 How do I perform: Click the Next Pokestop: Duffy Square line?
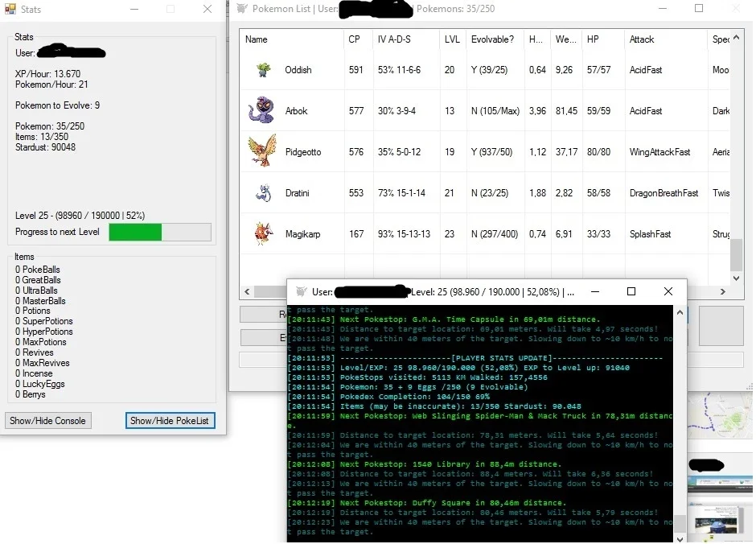tap(427, 502)
